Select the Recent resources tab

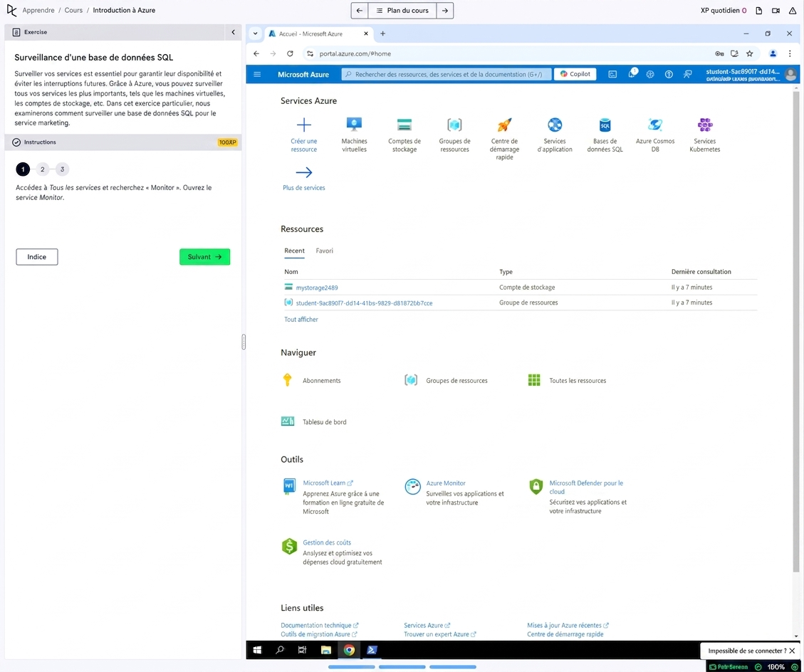(294, 251)
